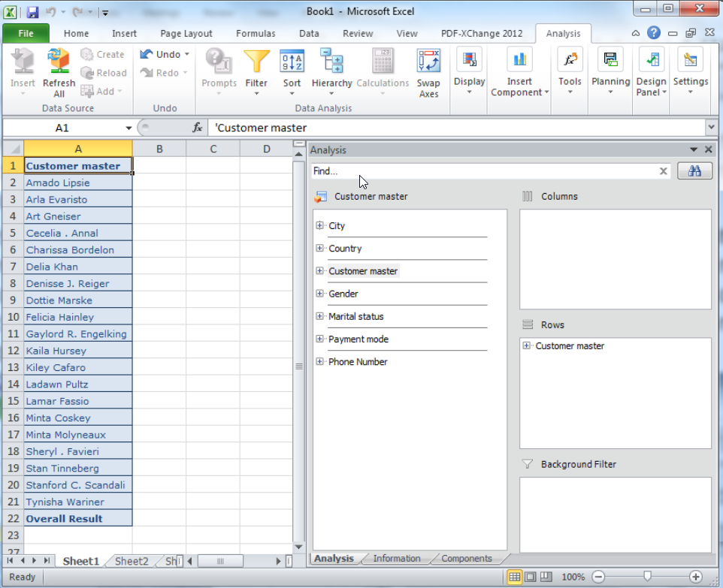Switch to Page Break Preview icon

[x=546, y=577]
